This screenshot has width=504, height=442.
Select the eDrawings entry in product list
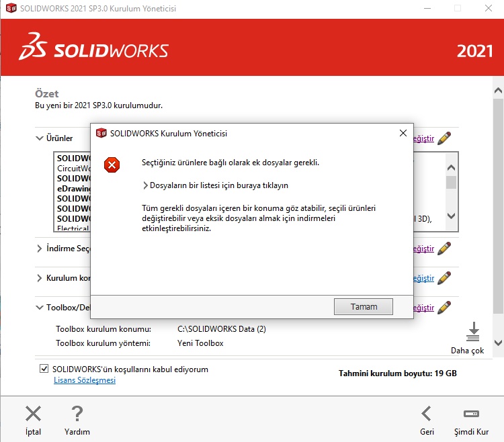[x=74, y=189]
